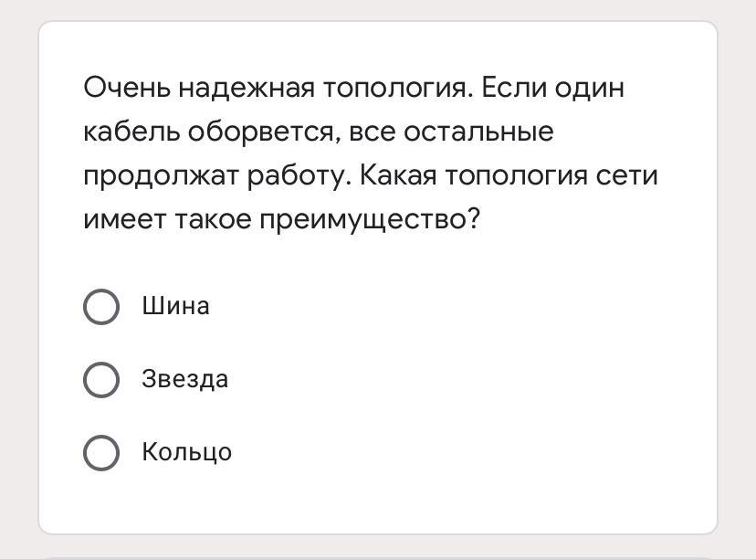Click the "Шина" answer label text
Image resolution: width=756 pixels, height=559 pixels.
point(175,306)
